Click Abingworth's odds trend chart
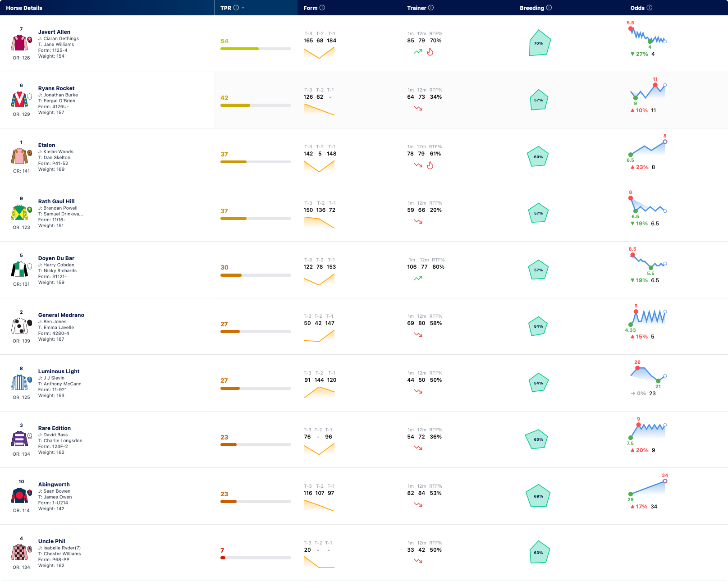Image resolution: width=728 pixels, height=581 pixels. click(648, 488)
